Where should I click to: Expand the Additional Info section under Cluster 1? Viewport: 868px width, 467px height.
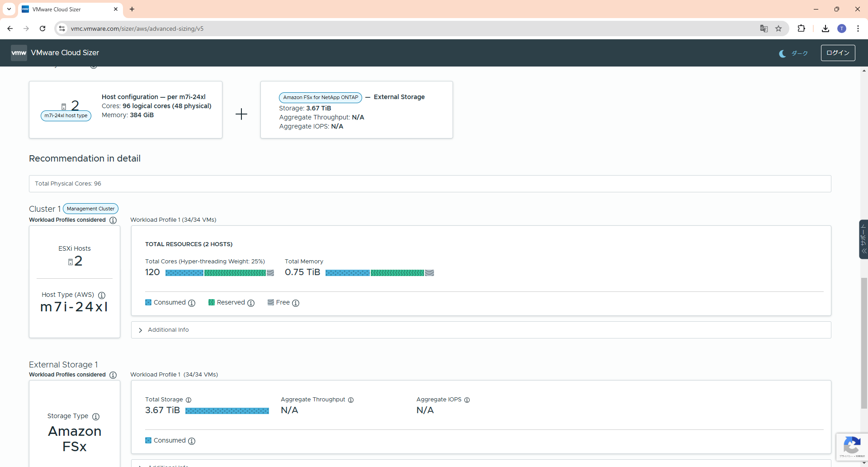pyautogui.click(x=481, y=330)
